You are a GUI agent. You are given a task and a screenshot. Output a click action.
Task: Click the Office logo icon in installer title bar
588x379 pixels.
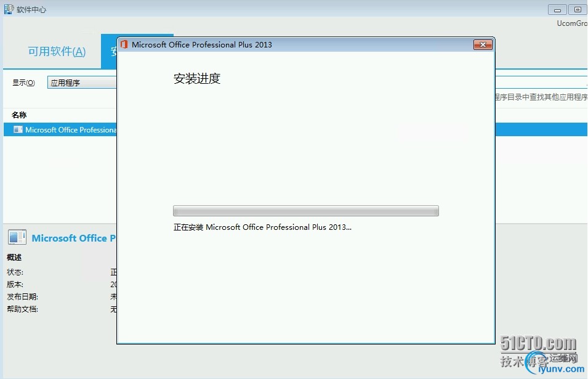point(124,44)
